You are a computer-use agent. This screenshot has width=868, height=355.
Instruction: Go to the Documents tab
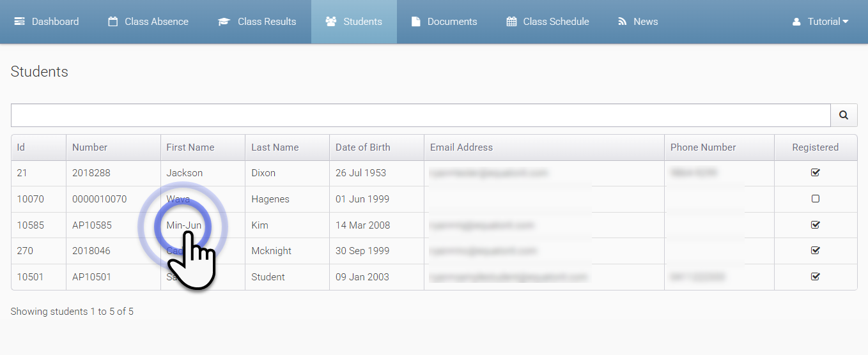point(452,22)
